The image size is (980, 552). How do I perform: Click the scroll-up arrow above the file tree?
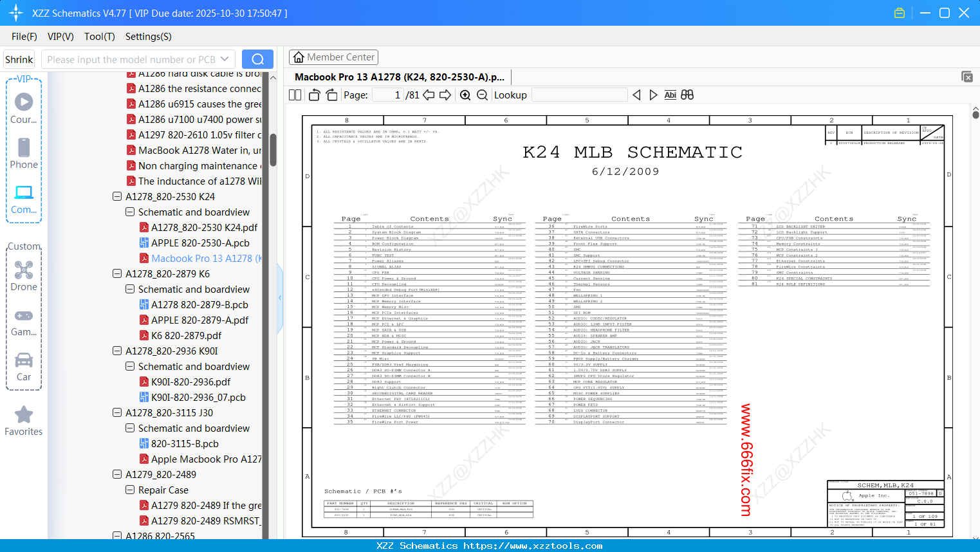click(x=273, y=77)
